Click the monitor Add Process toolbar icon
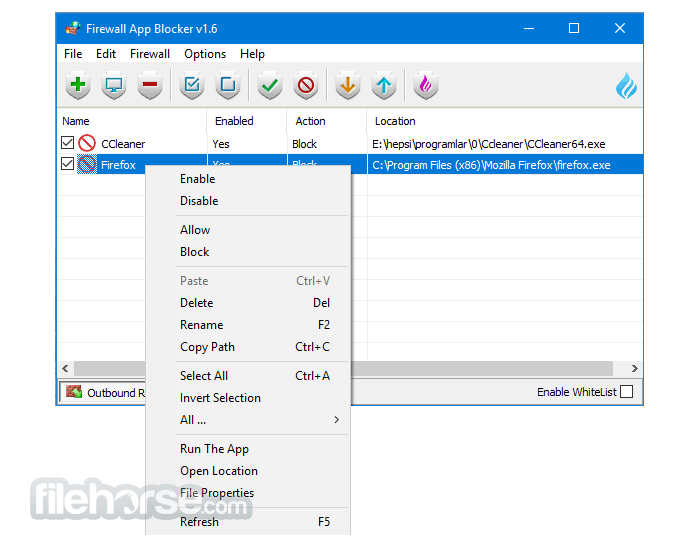700x550 pixels. click(x=114, y=85)
